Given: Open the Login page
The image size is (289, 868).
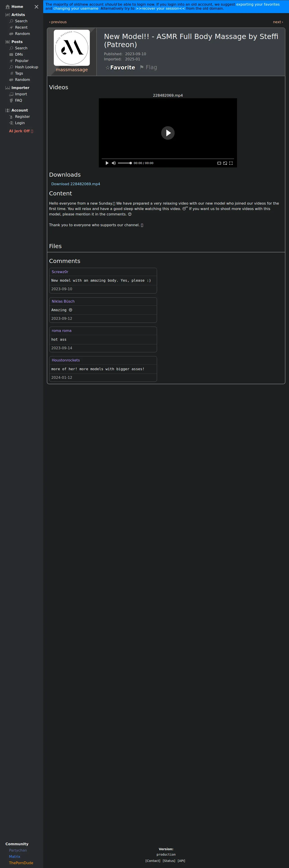Looking at the screenshot, I should [x=20, y=123].
